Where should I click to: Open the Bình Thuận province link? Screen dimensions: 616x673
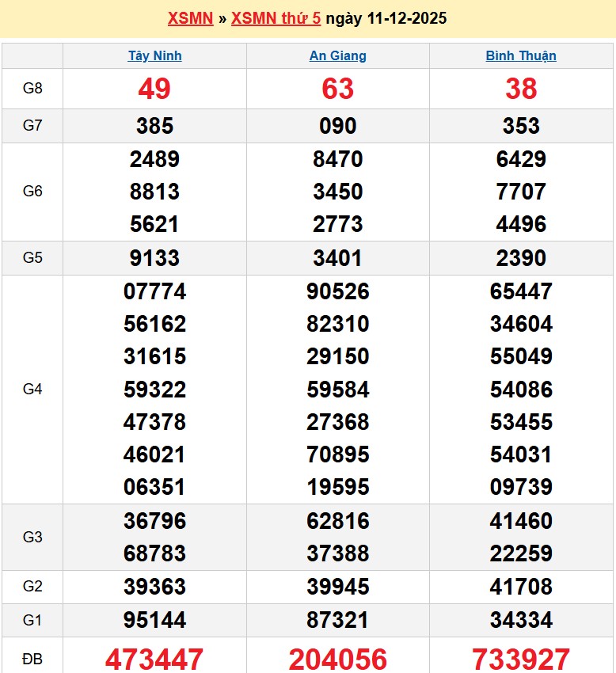[521, 55]
